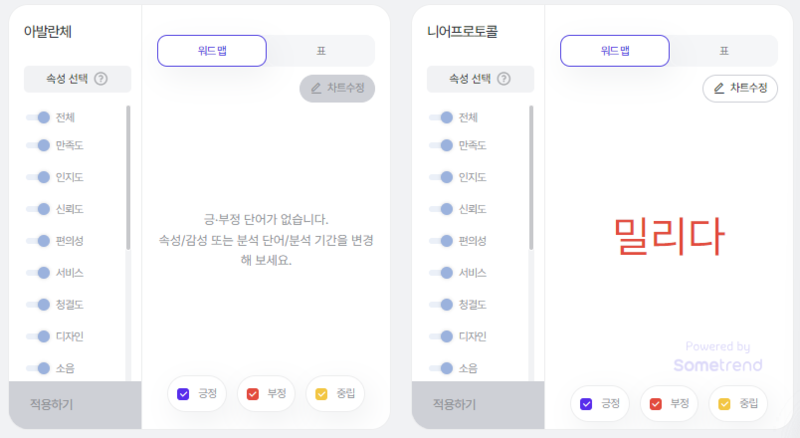Click 니어프로토콜 attribute list scrollbar
This screenshot has width=800, height=438.
click(x=531, y=178)
